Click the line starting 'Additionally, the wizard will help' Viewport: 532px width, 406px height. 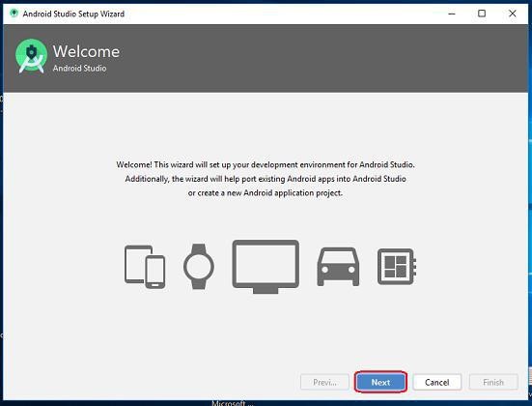(266, 179)
